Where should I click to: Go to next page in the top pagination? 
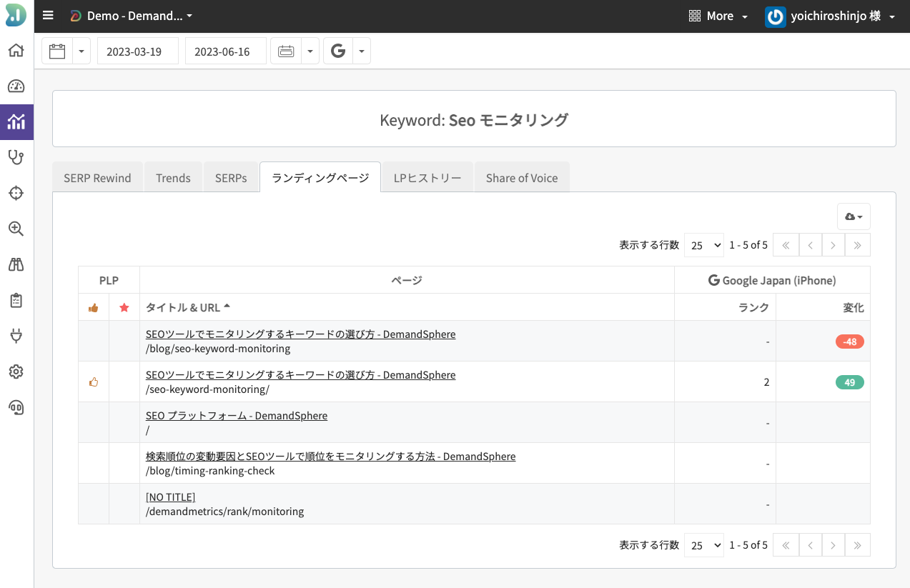(834, 245)
